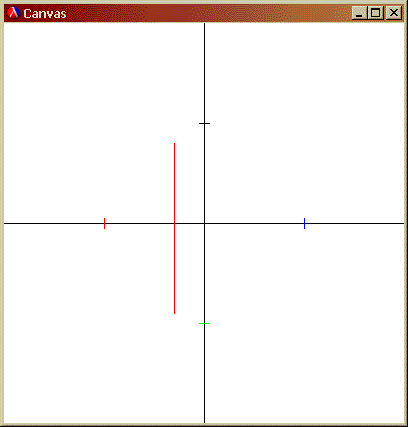The height and width of the screenshot is (427, 408).
Task: Click the origin where axes intersect
Action: point(204,223)
